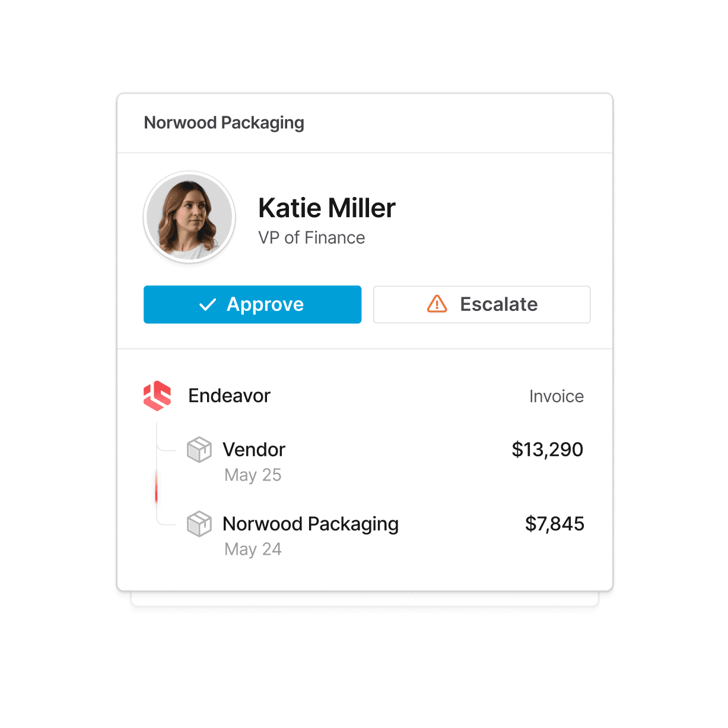Click the $7,845 invoice amount
The height and width of the screenshot is (728, 728).
(555, 524)
